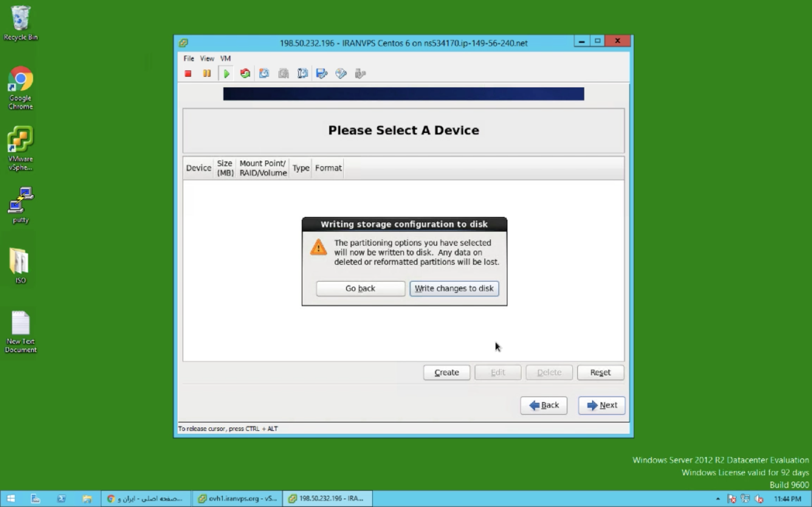
Task: Click the Reset partition button
Action: (600, 372)
